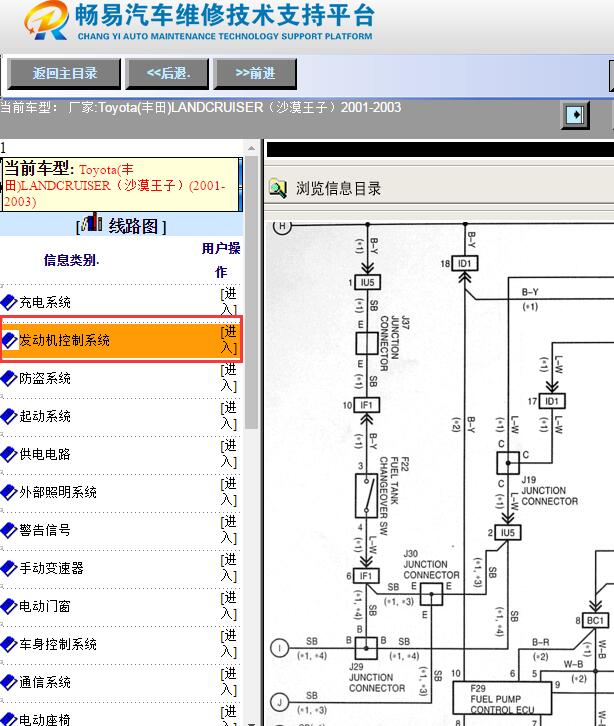The height and width of the screenshot is (726, 614).
Task: Click the book icon beside 警告信号
Action: point(9,530)
